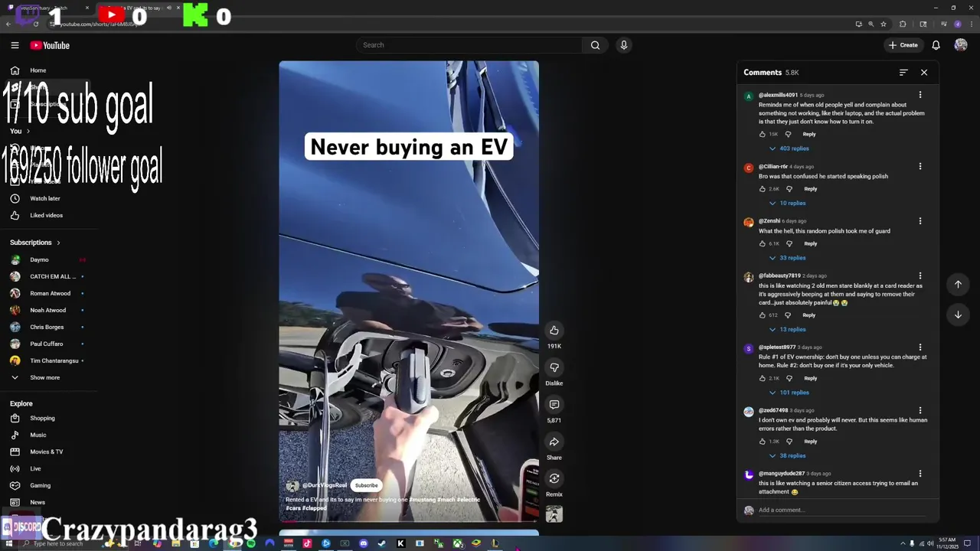Like @alexmills4091's comment with 16K likes
Image resolution: width=980 pixels, height=551 pixels.
click(763, 134)
